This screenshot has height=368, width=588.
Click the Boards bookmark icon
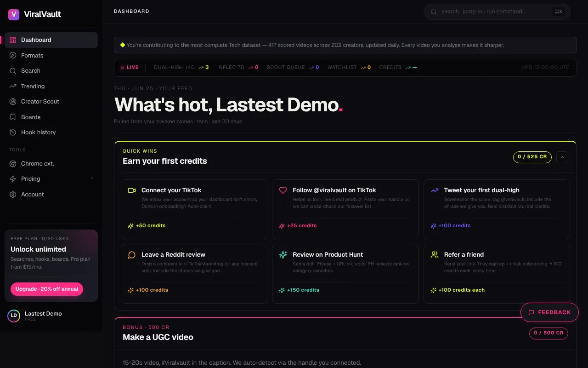pyautogui.click(x=13, y=117)
